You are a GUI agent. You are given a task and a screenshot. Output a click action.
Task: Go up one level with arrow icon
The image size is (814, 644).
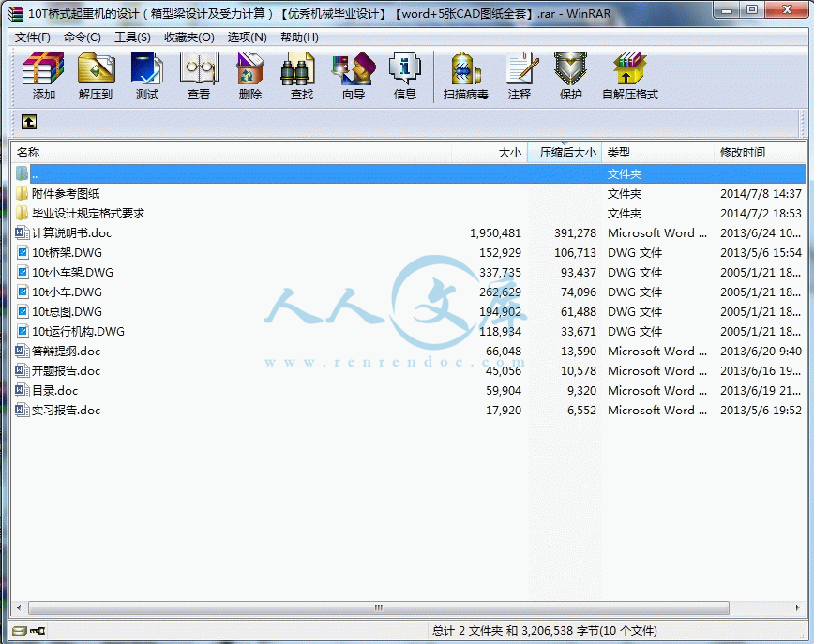coord(29,122)
